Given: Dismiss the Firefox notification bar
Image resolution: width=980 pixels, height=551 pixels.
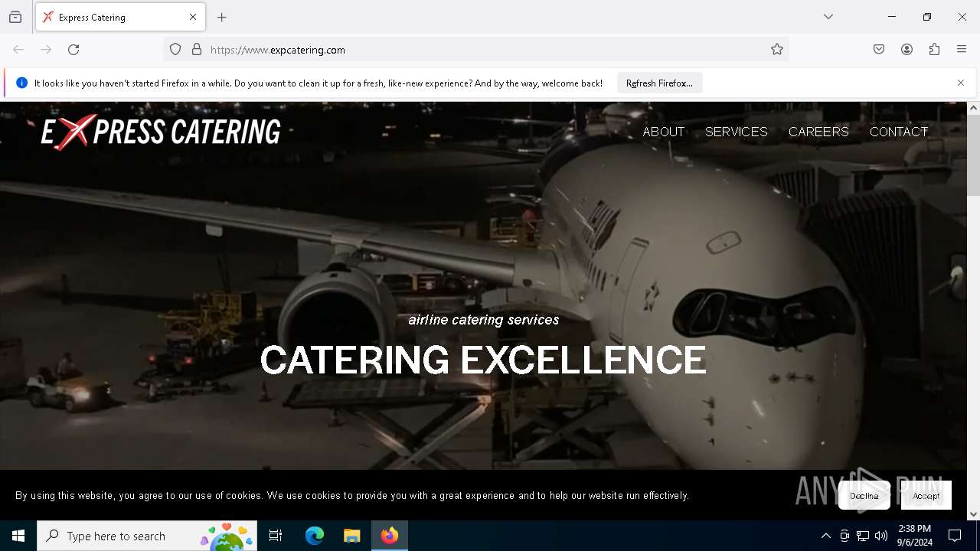Looking at the screenshot, I should coord(961,83).
